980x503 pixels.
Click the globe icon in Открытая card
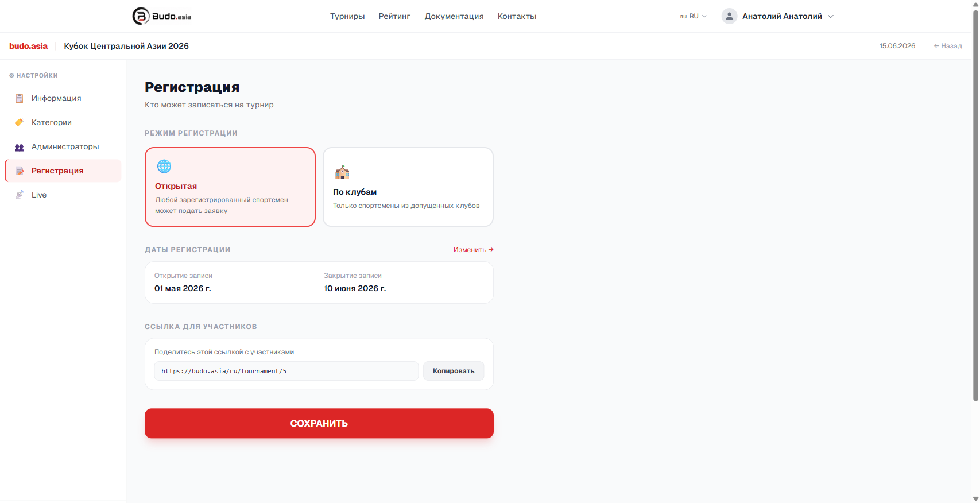pyautogui.click(x=164, y=167)
